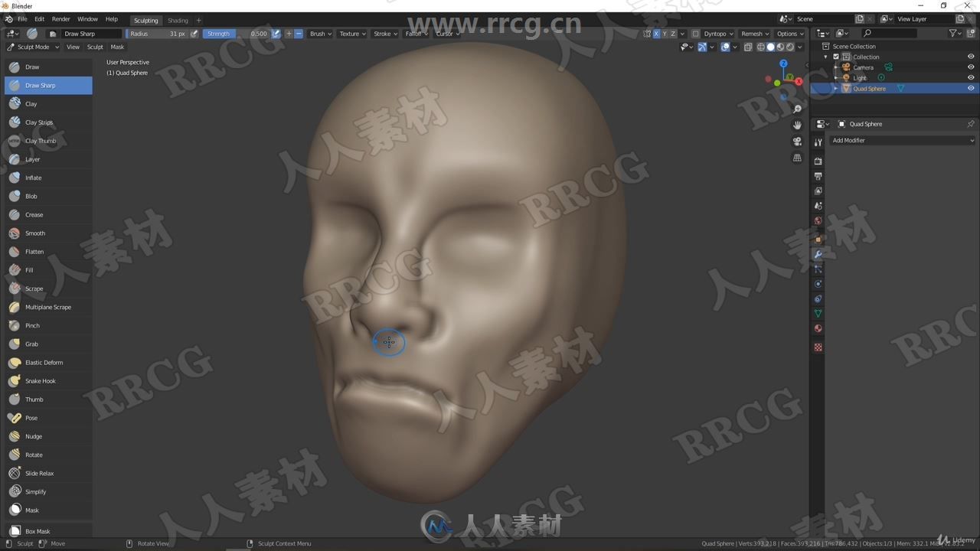Hide the Light in outliner
Screen dimensions: 980x551
point(971,78)
